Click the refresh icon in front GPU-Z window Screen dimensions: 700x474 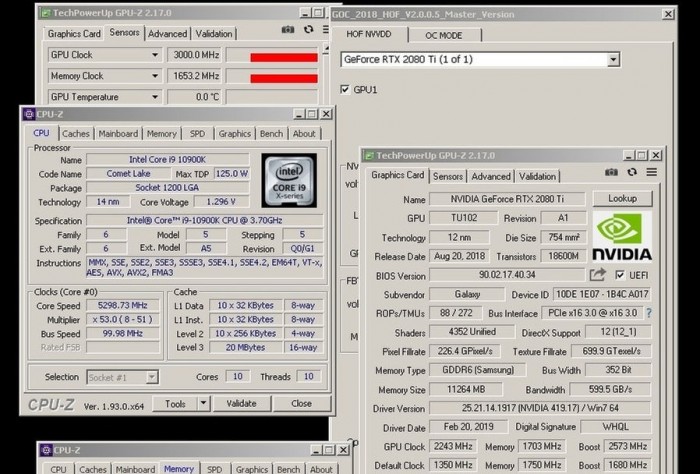tap(632, 173)
